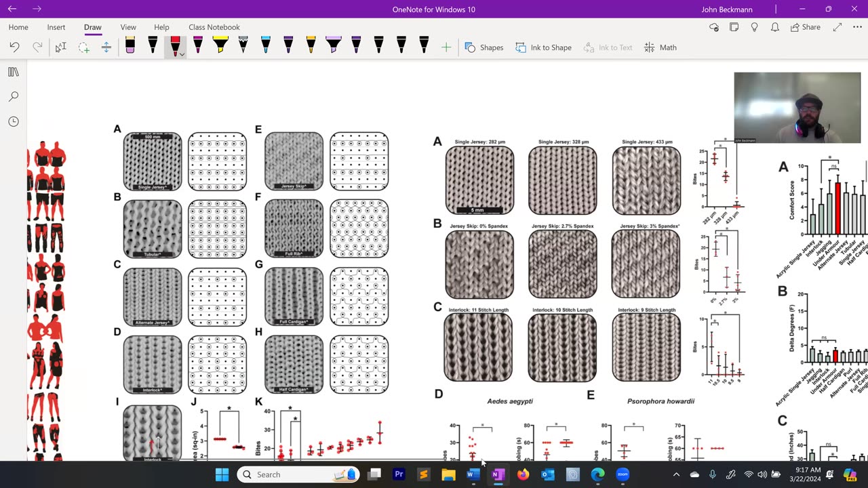
Task: Select the magenta pen
Action: (197, 45)
